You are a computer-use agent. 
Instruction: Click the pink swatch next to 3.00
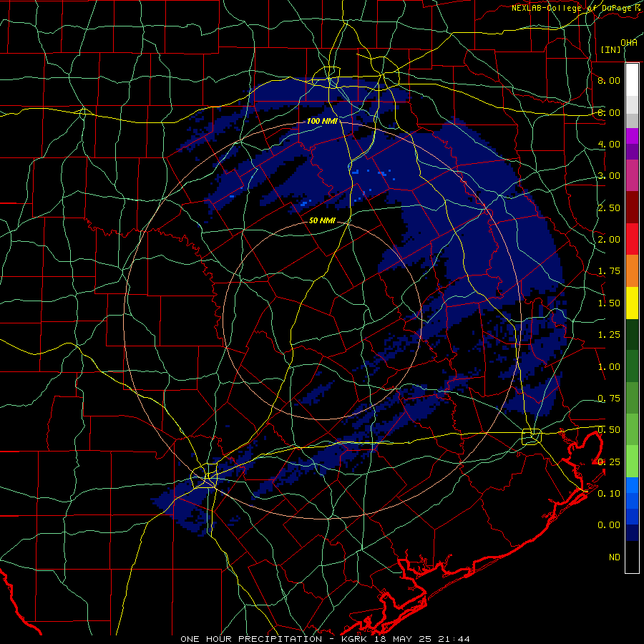click(632, 175)
